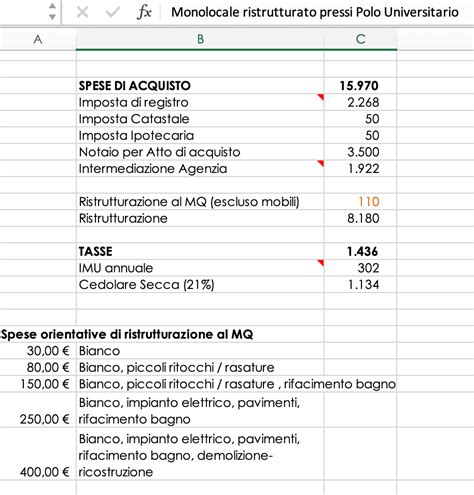Select the Imposta Catastale cell
This screenshot has width=474, height=495.
click(200, 119)
